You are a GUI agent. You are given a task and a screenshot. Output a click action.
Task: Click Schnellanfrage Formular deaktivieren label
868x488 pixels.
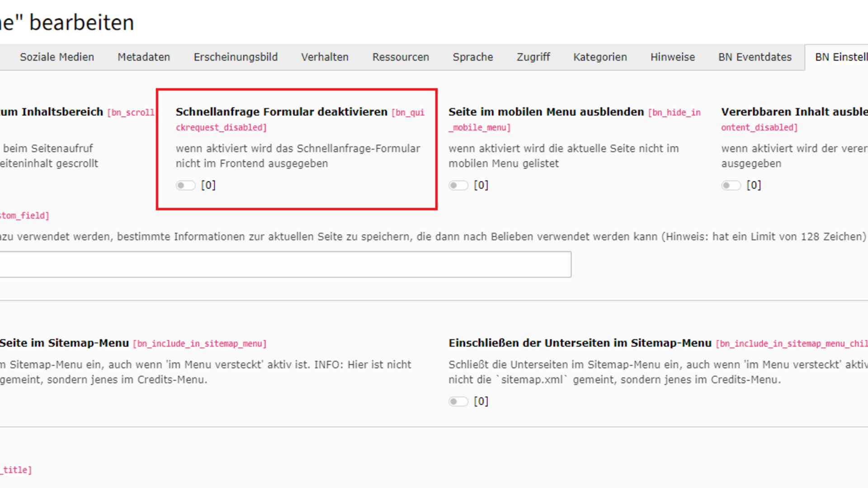281,112
